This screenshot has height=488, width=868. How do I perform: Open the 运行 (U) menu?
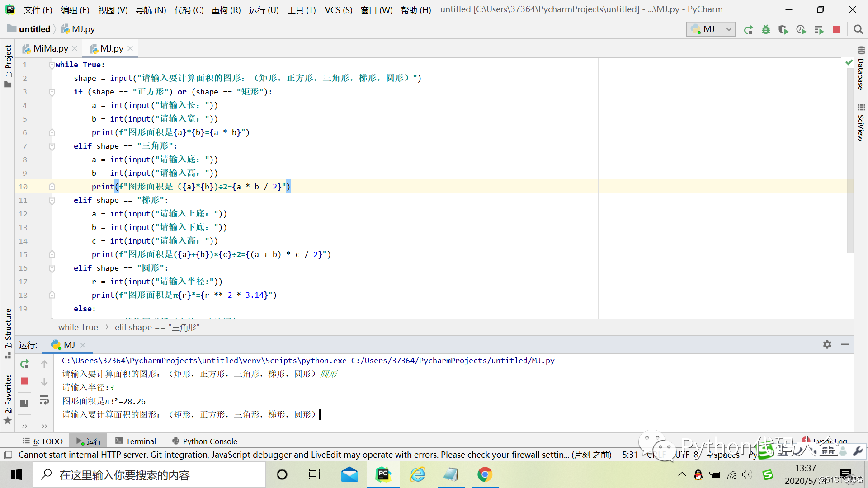click(264, 10)
